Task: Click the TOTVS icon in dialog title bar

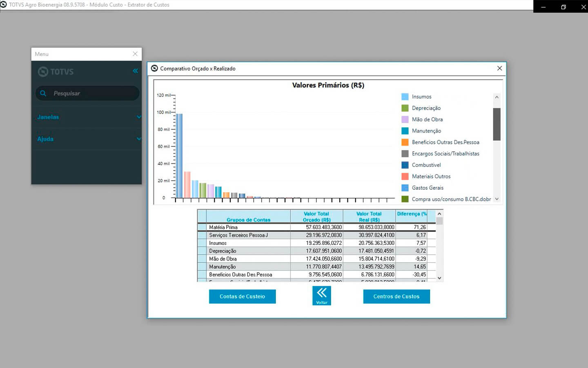Action: (x=154, y=68)
